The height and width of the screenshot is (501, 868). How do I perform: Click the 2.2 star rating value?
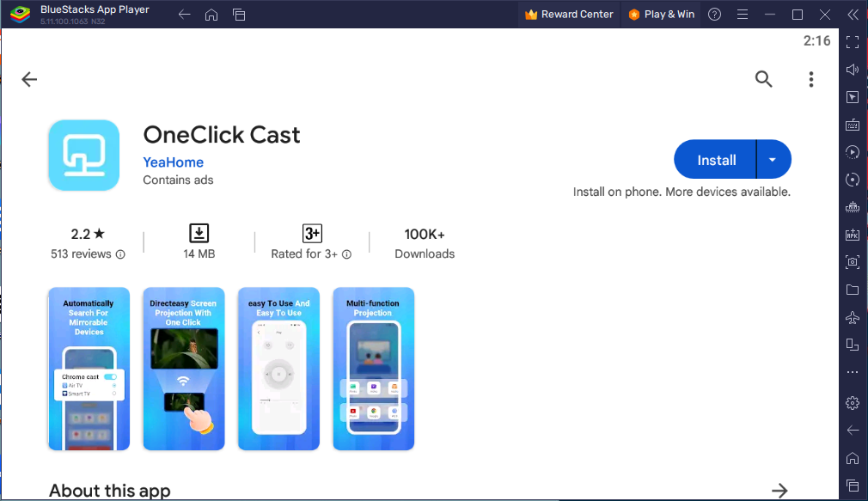click(x=88, y=234)
